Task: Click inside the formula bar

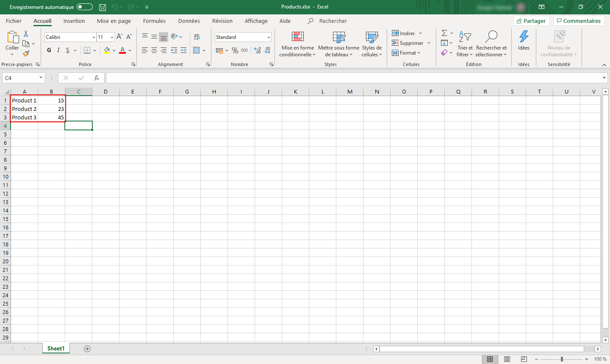Action: click(x=297, y=77)
